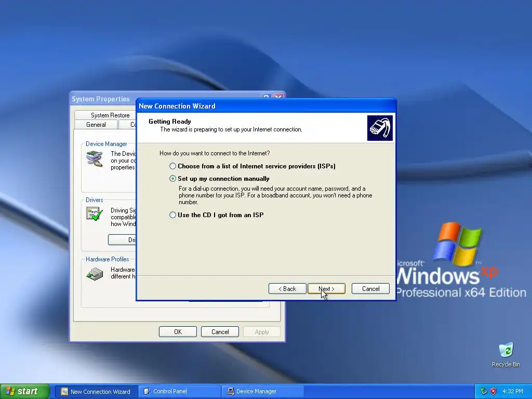Click the red security shield tray icon
The height and width of the screenshot is (399, 532).
[x=494, y=392]
